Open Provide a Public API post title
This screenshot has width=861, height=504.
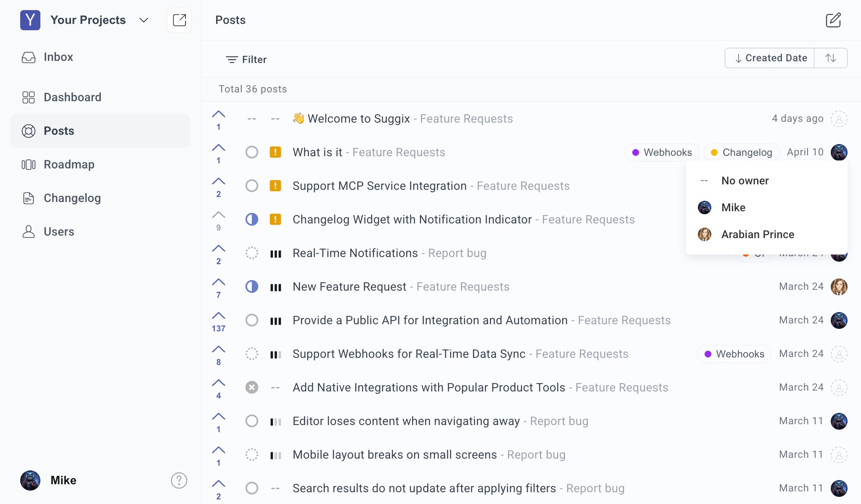click(x=430, y=320)
